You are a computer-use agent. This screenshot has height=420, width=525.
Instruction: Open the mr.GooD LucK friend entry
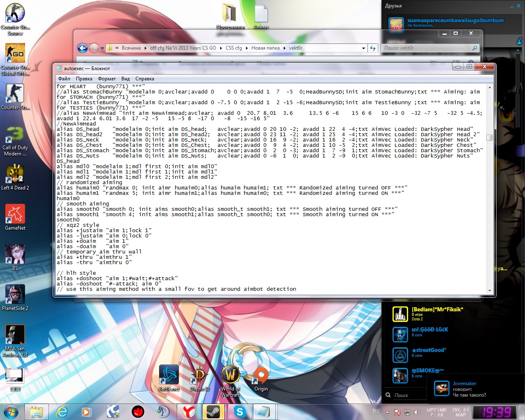pos(451,335)
